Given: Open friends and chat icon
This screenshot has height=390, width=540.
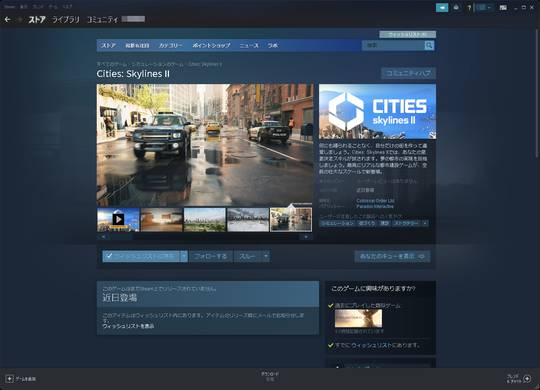Looking at the screenshot, I should pyautogui.click(x=527, y=379).
